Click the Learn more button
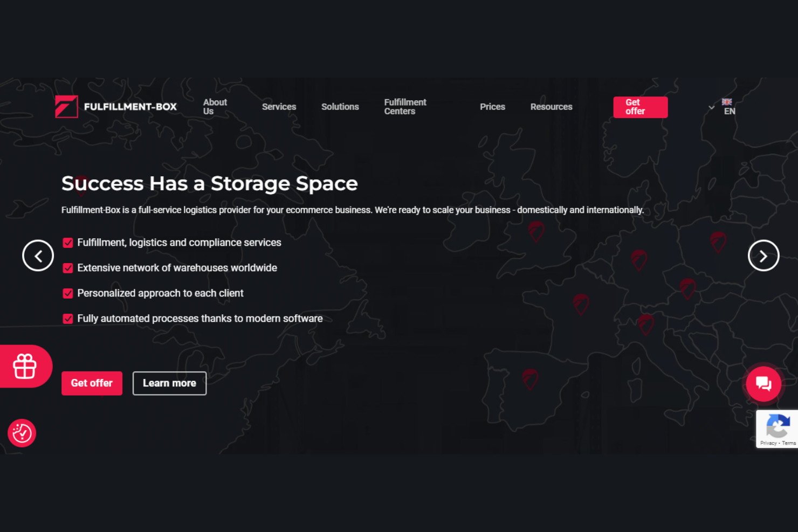 click(x=169, y=383)
